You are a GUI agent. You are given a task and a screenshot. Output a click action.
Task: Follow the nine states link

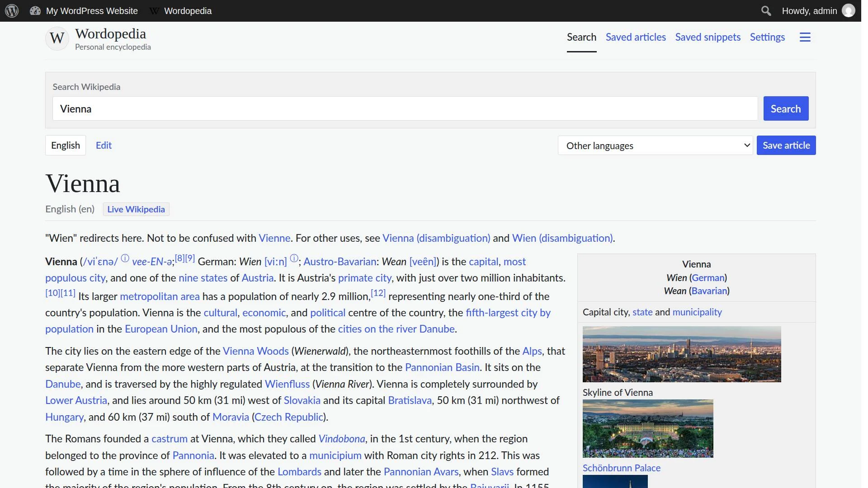click(203, 278)
